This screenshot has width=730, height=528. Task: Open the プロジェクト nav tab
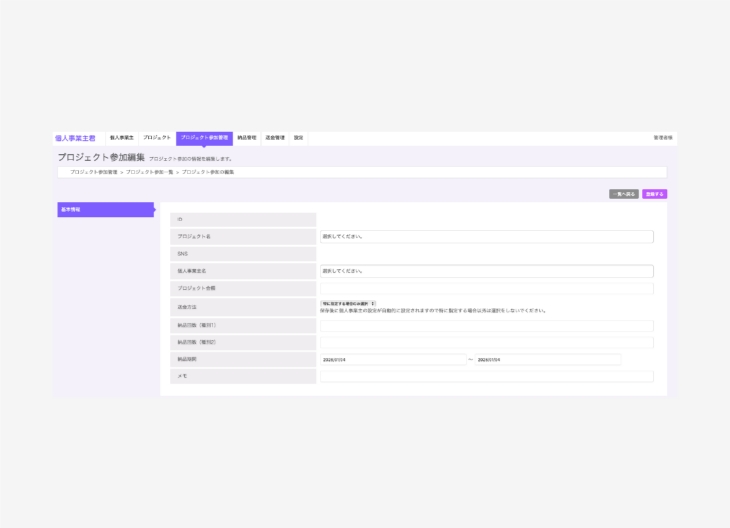coord(157,138)
